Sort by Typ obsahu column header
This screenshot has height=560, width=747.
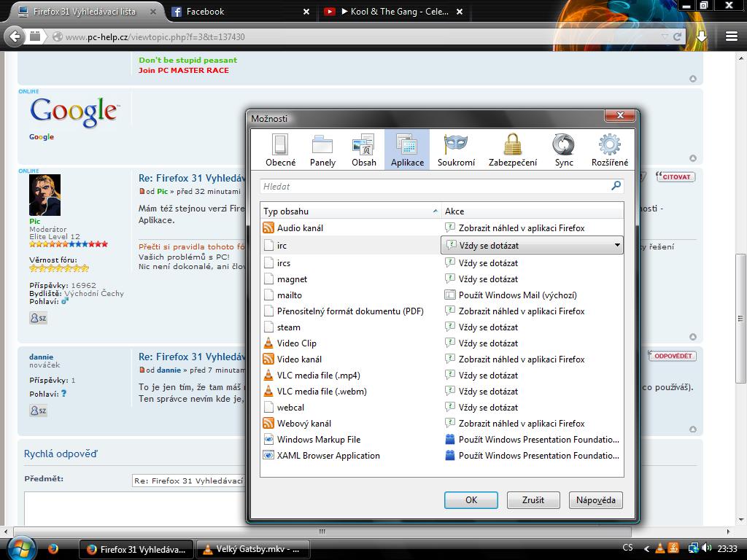pyautogui.click(x=351, y=211)
